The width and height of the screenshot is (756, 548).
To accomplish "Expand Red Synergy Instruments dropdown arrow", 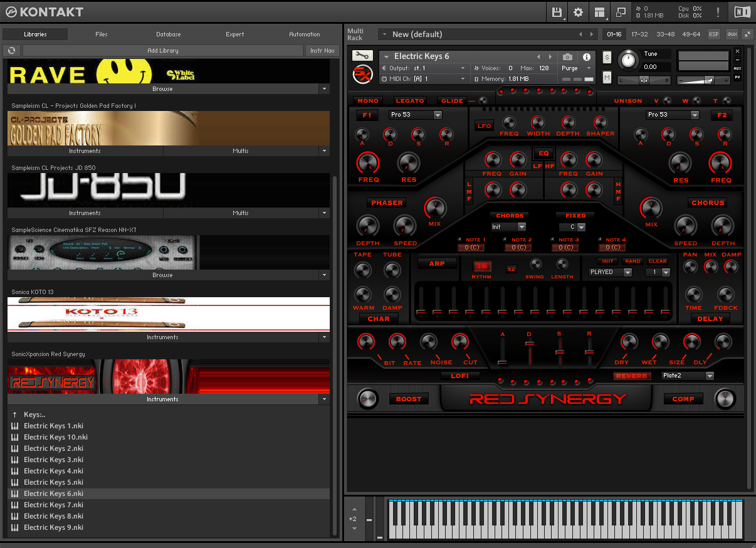I will tap(325, 399).
